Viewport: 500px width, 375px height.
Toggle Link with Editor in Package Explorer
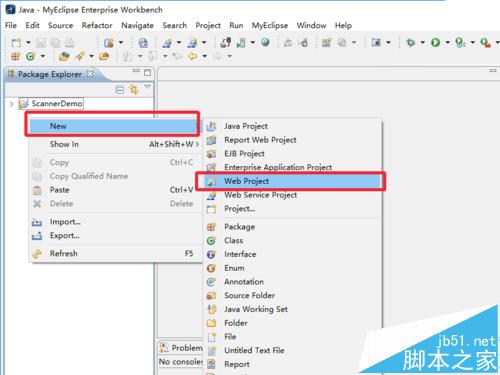(134, 89)
